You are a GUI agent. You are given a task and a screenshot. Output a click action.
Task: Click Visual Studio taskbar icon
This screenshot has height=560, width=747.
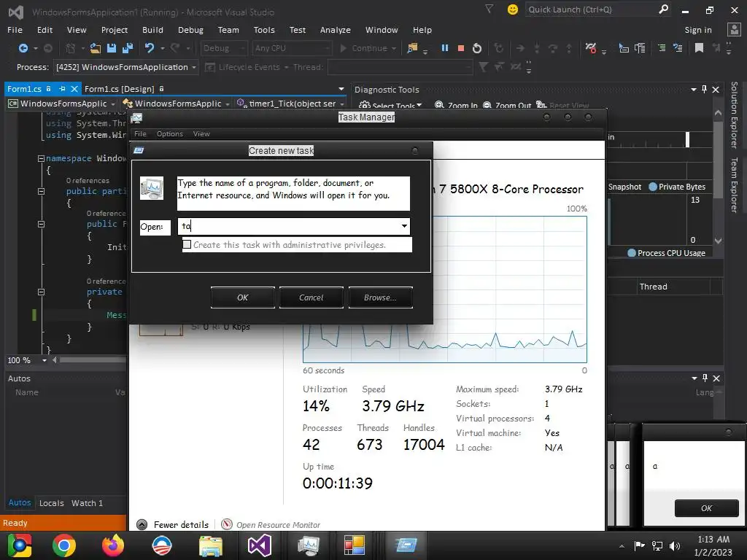pyautogui.click(x=260, y=545)
